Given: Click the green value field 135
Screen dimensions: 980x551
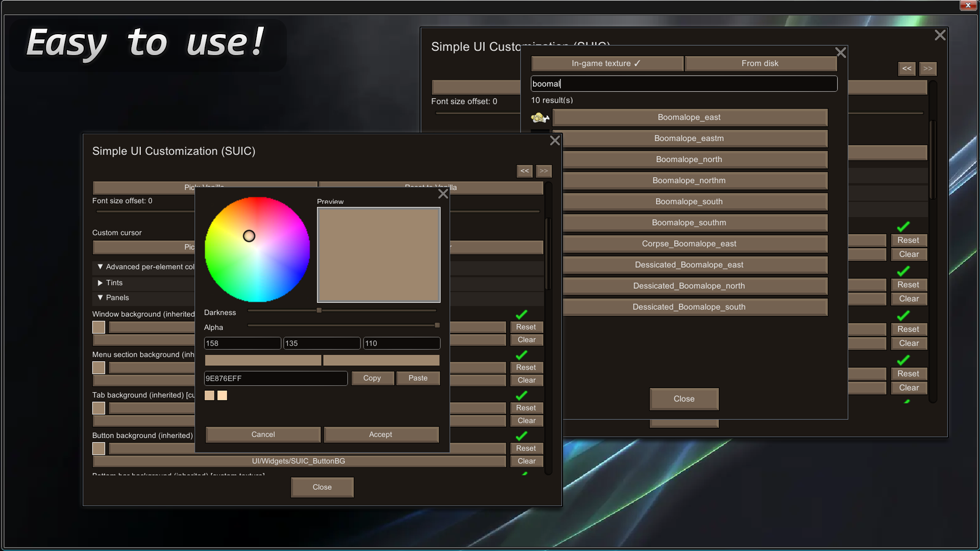Looking at the screenshot, I should tap(322, 343).
